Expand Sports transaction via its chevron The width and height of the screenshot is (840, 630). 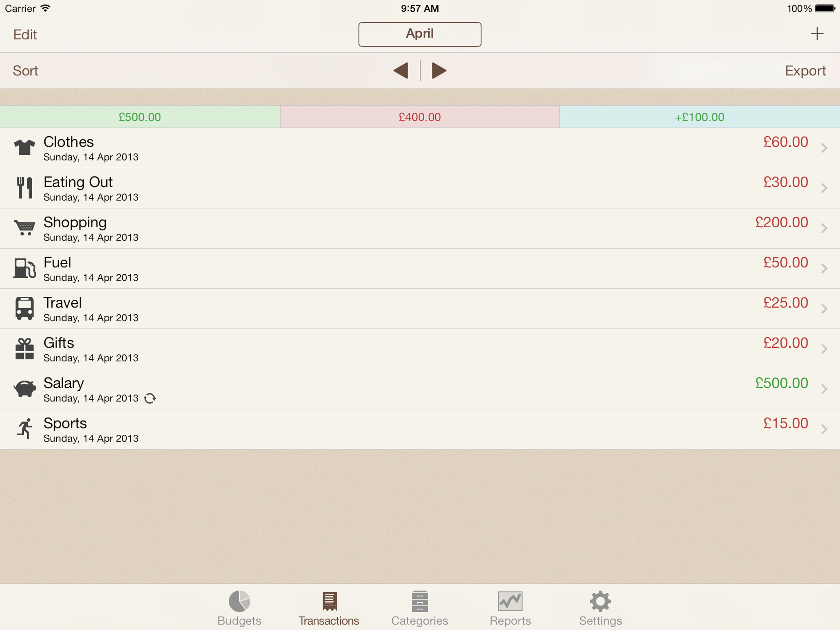[824, 429]
